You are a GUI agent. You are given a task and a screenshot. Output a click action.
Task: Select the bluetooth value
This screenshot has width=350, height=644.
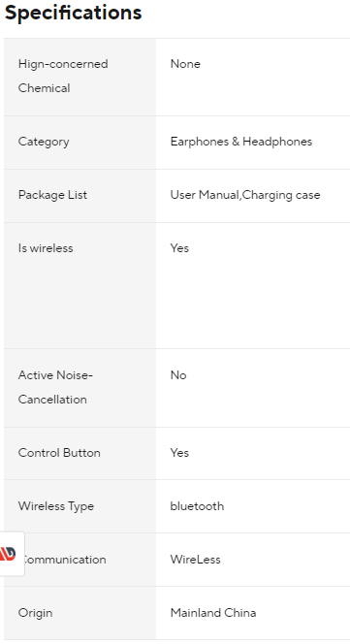pyautogui.click(x=197, y=506)
